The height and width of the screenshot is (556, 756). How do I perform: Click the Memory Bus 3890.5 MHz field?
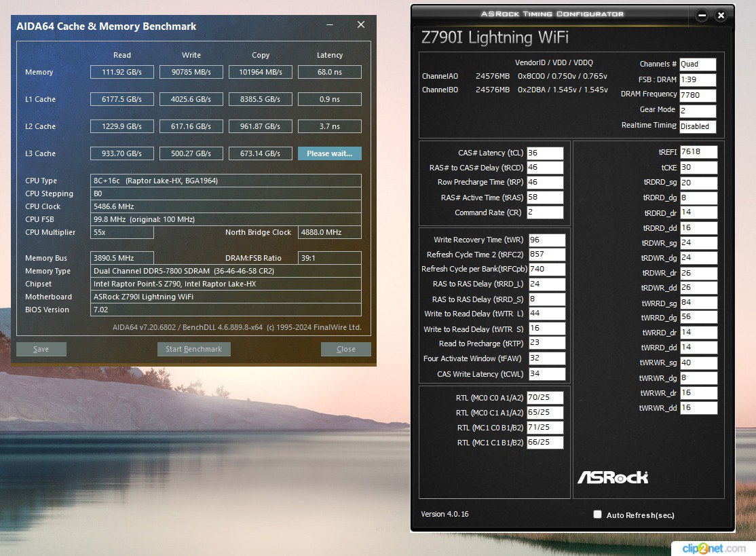122,258
